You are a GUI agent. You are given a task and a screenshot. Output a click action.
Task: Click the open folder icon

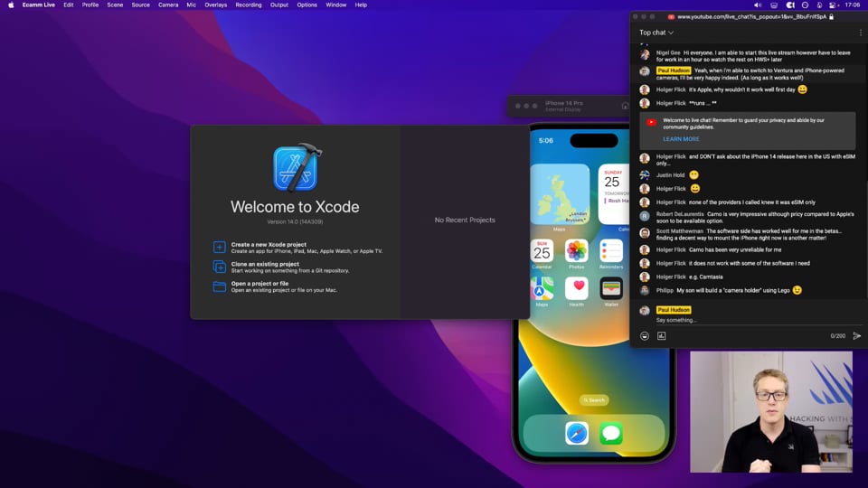[219, 286]
